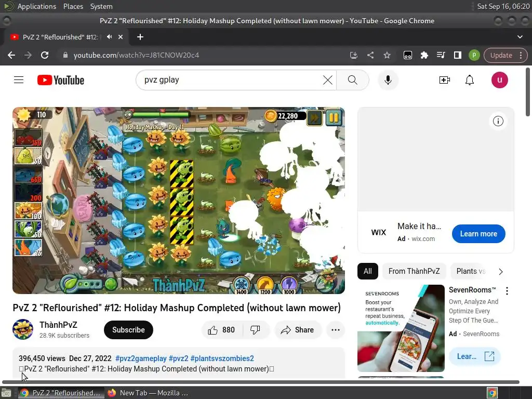
Task: Click the SevenRooms ad title
Action: click(x=472, y=290)
